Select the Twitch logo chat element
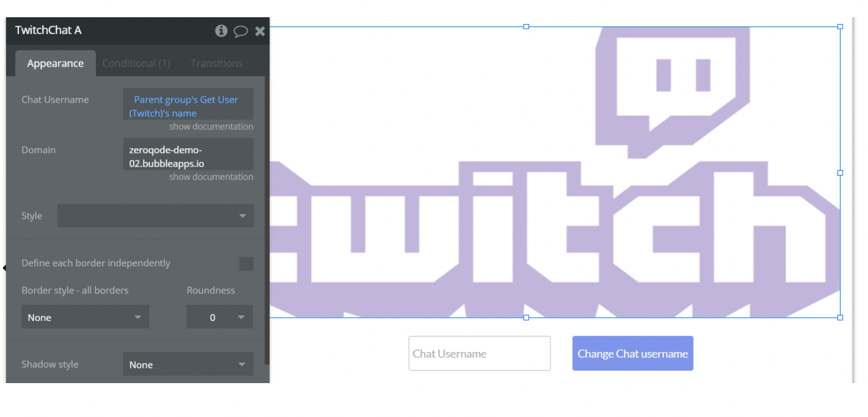868x417 pixels. coord(555,172)
